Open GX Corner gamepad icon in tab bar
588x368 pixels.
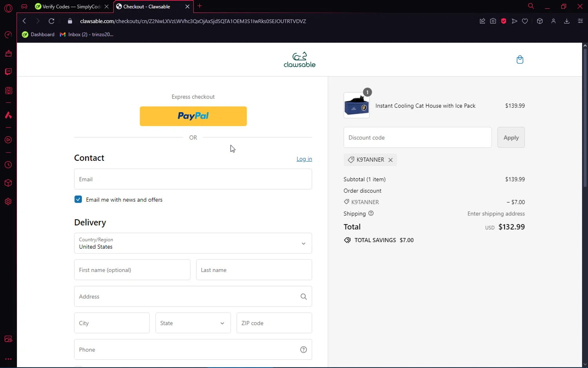[x=24, y=6]
